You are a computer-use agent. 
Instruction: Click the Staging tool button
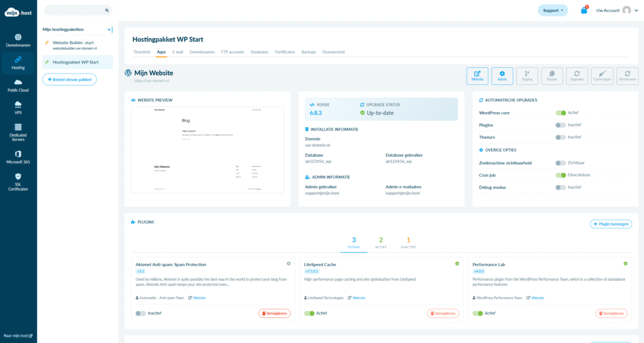[x=527, y=76]
